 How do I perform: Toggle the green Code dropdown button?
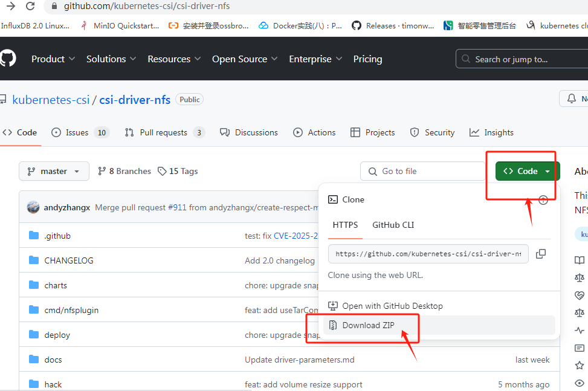click(x=527, y=171)
